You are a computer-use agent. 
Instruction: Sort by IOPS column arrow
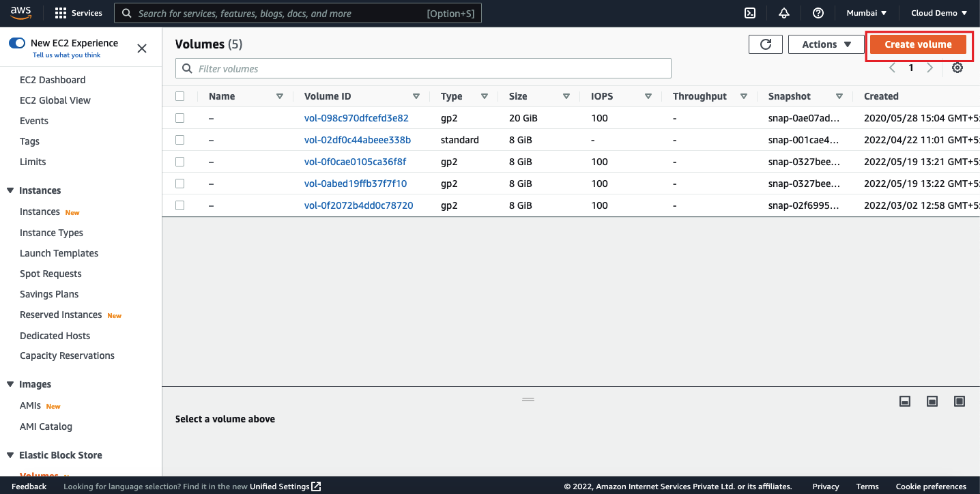pos(648,96)
